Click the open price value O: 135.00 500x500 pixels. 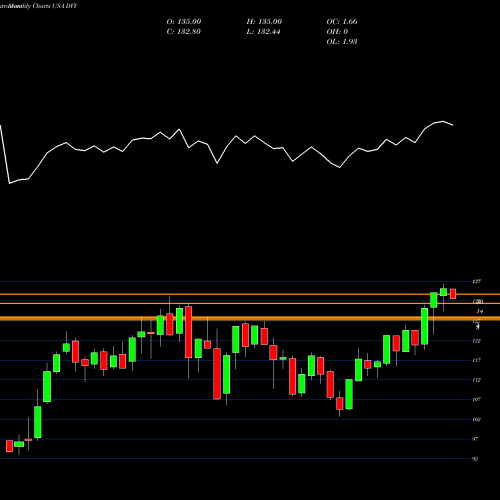coord(184,21)
